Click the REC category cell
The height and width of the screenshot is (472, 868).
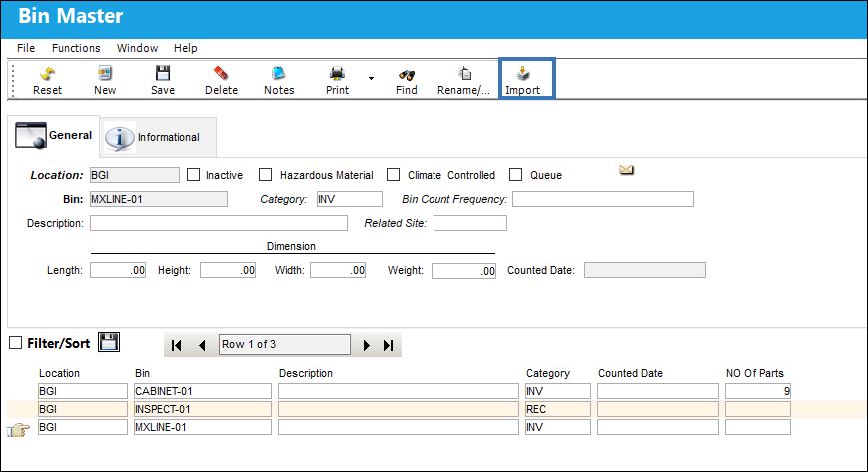point(558,409)
